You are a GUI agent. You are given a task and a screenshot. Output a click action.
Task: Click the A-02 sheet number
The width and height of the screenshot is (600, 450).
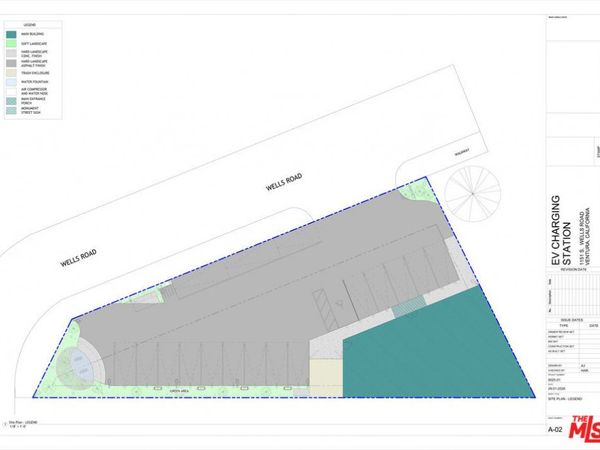pos(557,430)
